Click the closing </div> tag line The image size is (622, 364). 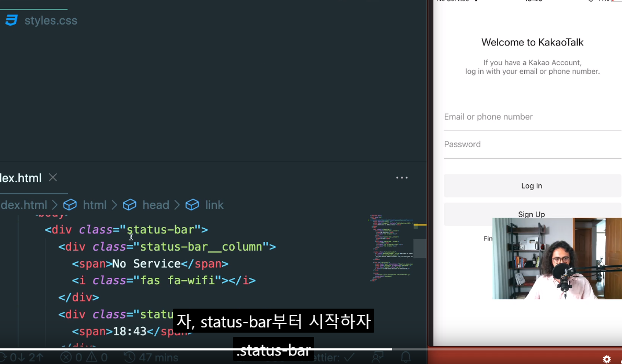[x=78, y=297]
